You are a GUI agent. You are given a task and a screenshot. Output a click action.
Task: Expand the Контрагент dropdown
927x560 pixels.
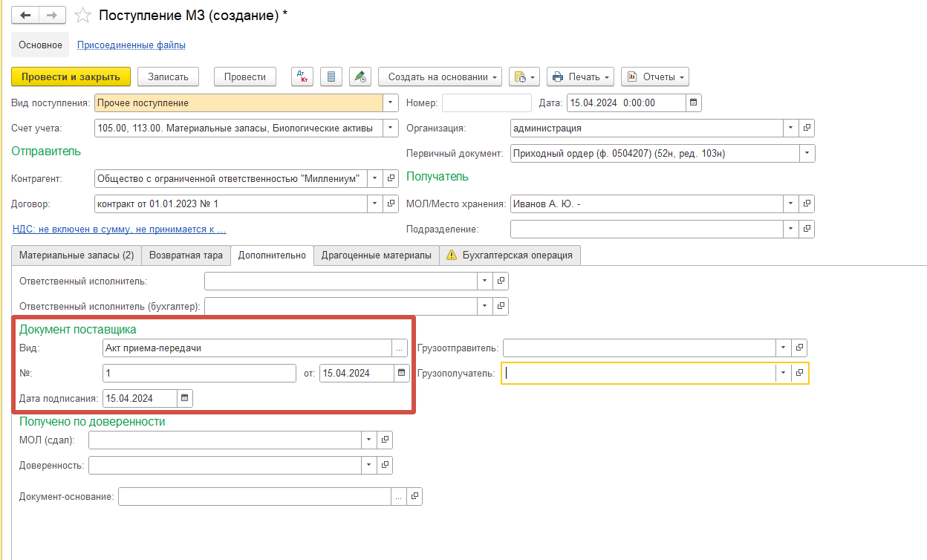[x=376, y=178]
